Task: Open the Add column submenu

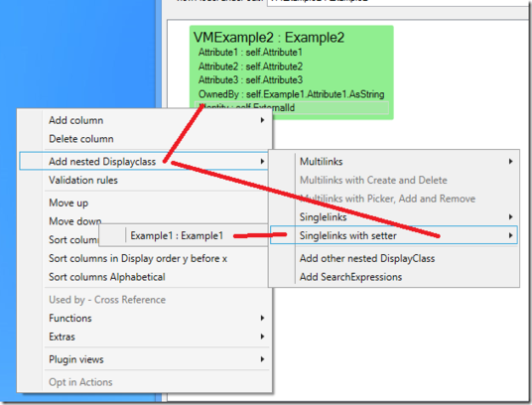Action: [x=145, y=120]
